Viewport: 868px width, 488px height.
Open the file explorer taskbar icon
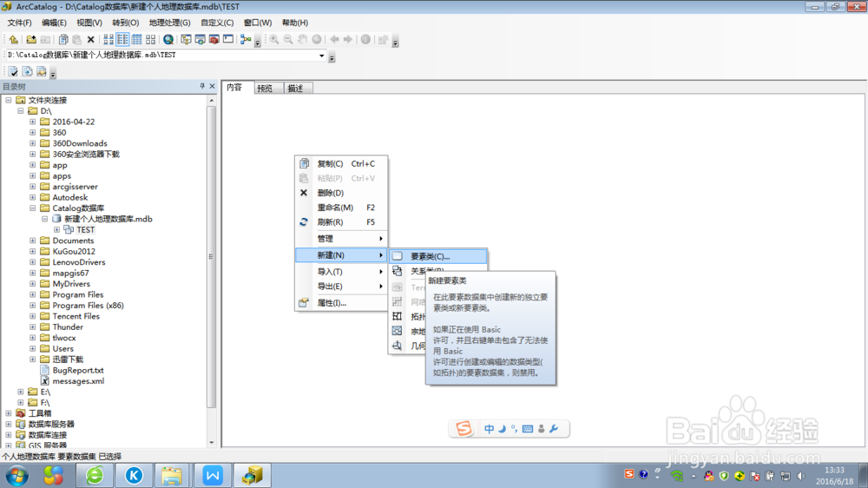(172, 476)
